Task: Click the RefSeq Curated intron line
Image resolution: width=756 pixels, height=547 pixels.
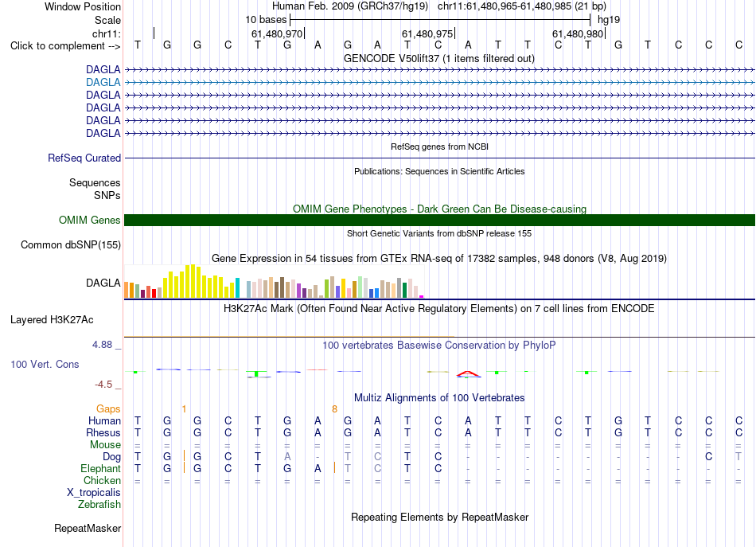Action: (x=439, y=158)
